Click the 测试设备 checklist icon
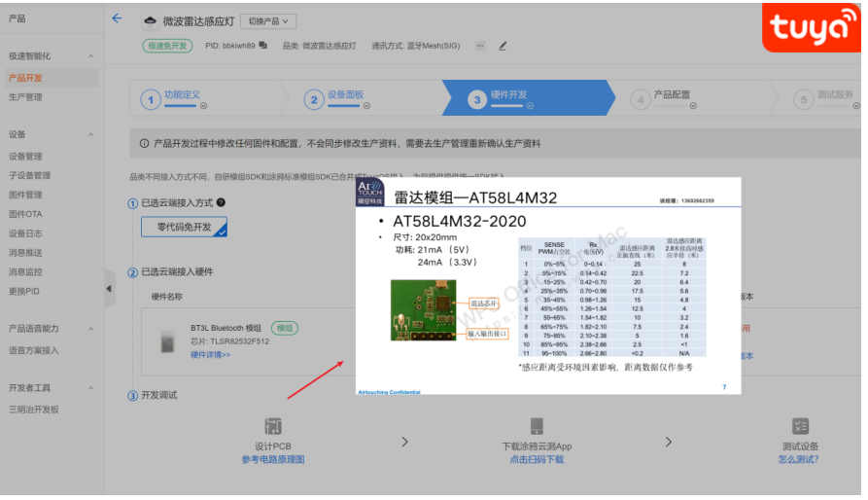The height and width of the screenshot is (500, 868). click(801, 426)
